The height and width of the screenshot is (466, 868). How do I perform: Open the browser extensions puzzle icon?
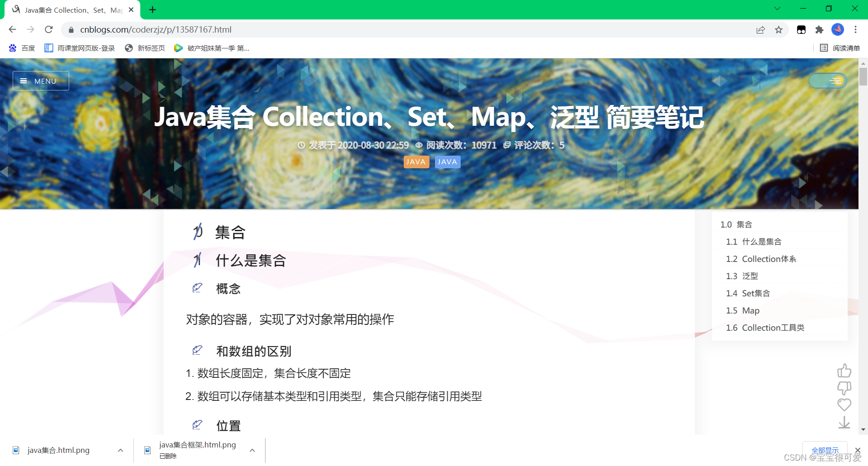[x=820, y=29]
